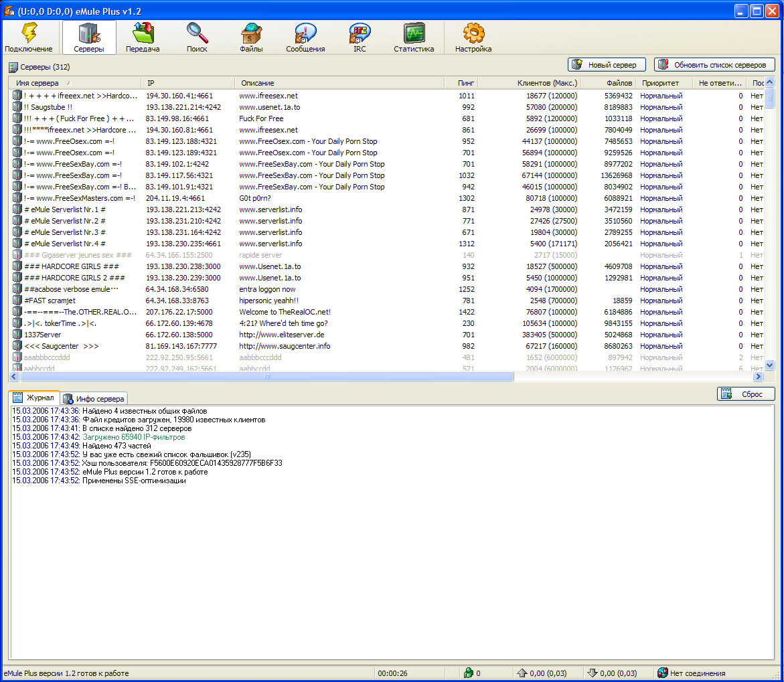Screen dimensions: 784x682
Task: Select description 'entra loggon now'
Action: pyautogui.click(x=267, y=289)
